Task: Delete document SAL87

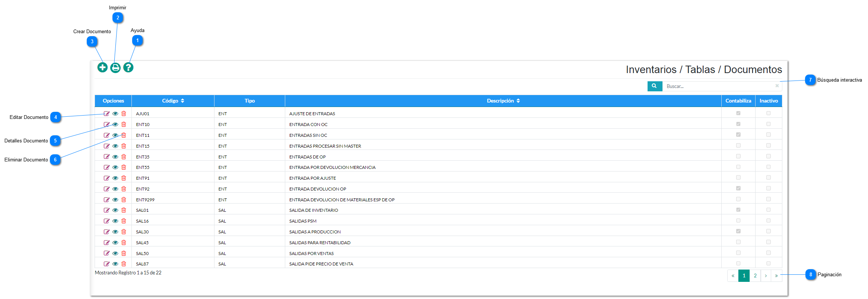Action: pos(124,264)
